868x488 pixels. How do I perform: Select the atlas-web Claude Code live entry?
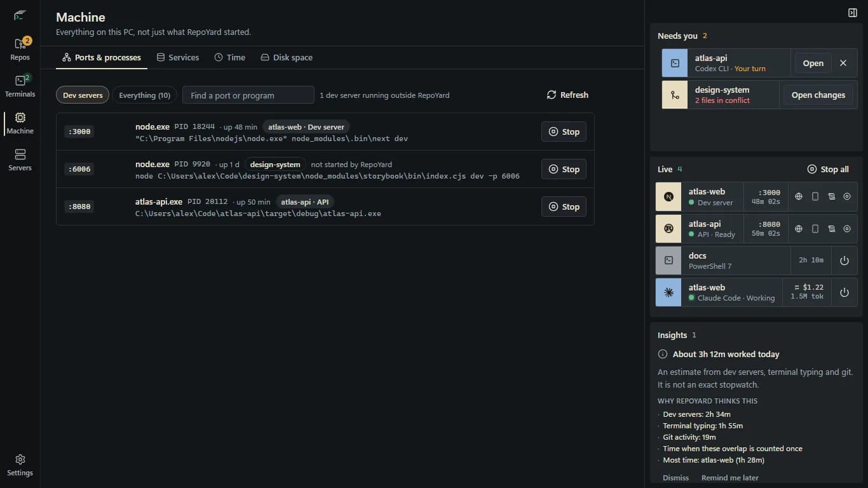(719, 292)
